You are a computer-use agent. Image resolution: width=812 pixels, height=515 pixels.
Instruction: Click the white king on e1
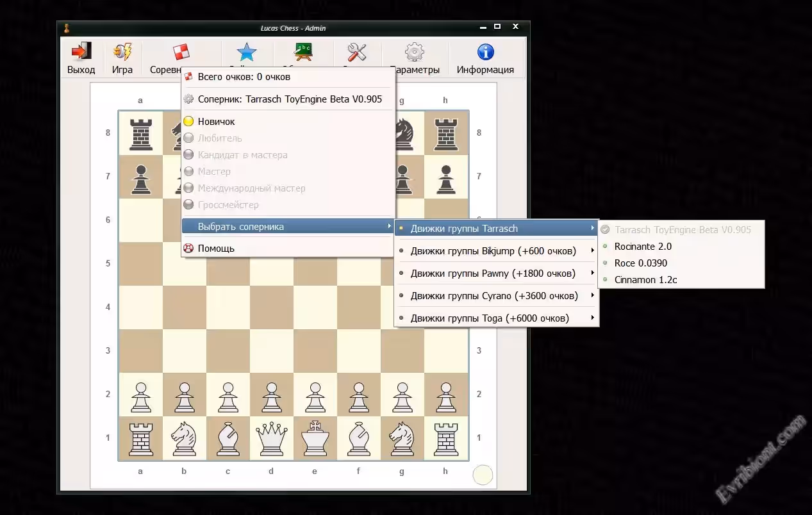pos(315,438)
